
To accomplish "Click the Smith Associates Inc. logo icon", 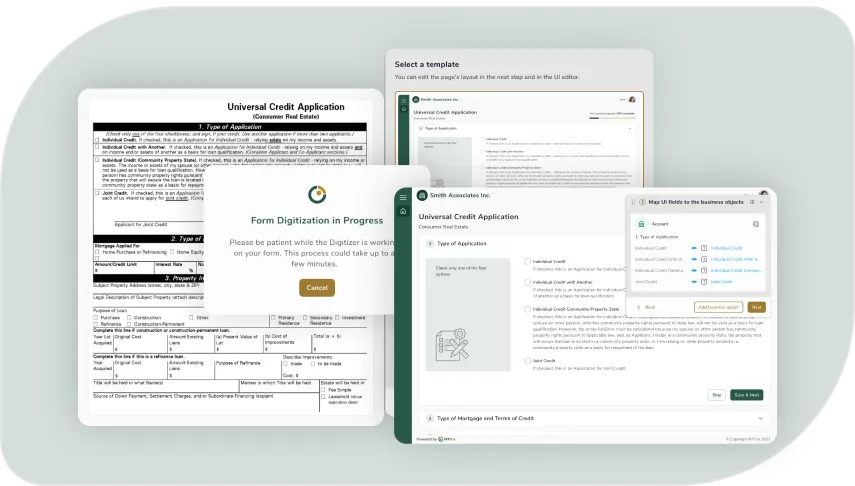I will pos(422,195).
